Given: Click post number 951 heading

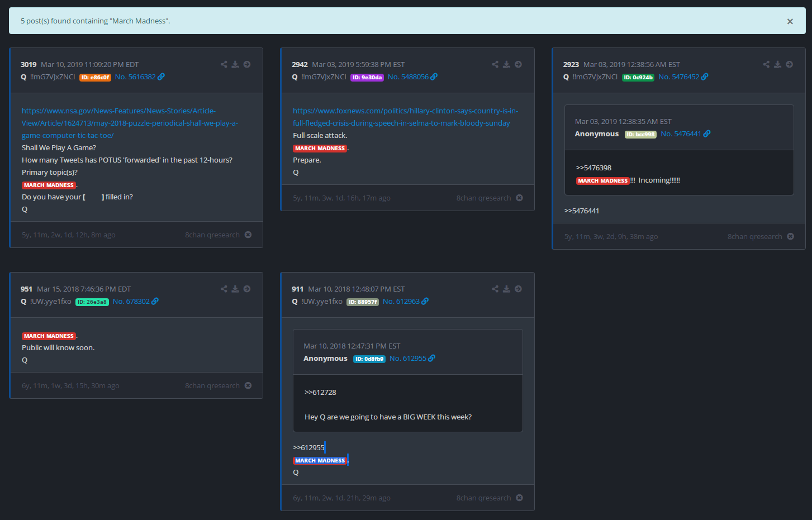Looking at the screenshot, I should coord(26,289).
